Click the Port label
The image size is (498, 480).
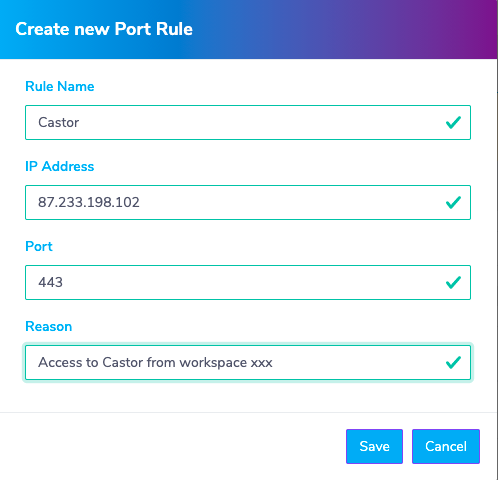tap(39, 247)
